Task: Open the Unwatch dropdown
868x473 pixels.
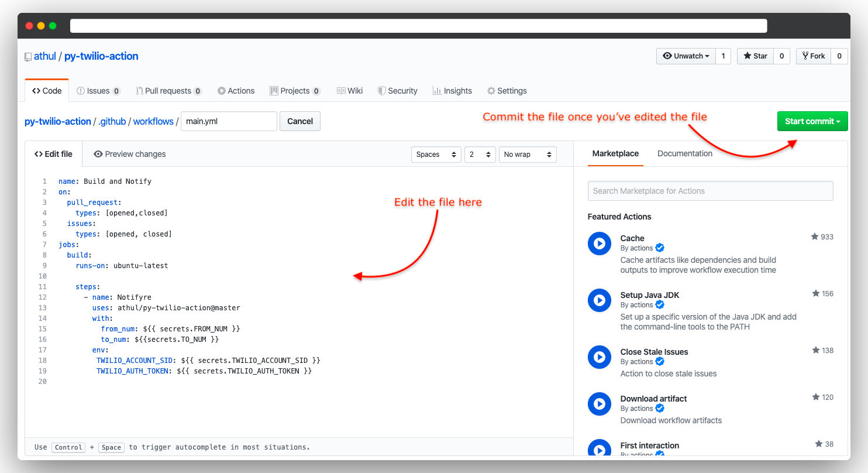Action: [686, 56]
